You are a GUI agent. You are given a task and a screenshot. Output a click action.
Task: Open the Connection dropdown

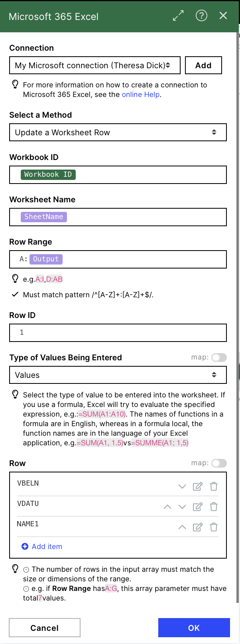pos(95,65)
